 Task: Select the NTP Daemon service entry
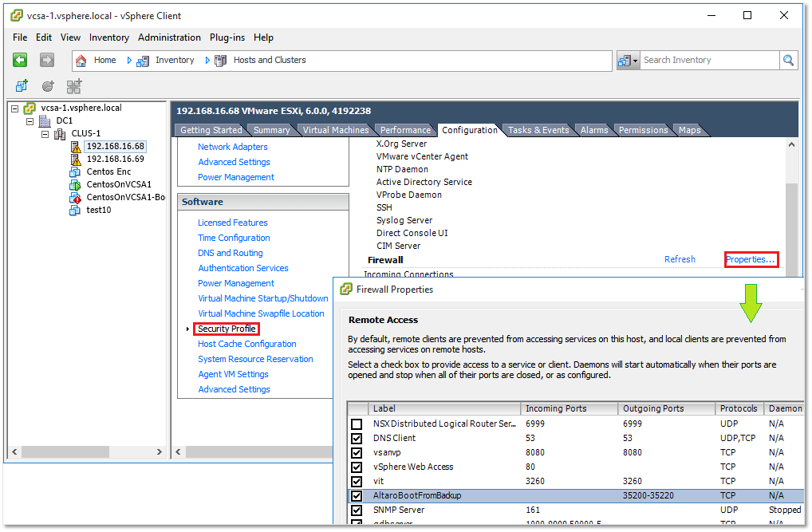pos(402,169)
